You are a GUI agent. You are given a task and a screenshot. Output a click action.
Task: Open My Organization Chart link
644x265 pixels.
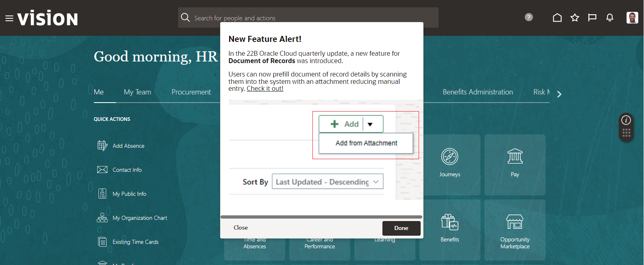tap(140, 218)
